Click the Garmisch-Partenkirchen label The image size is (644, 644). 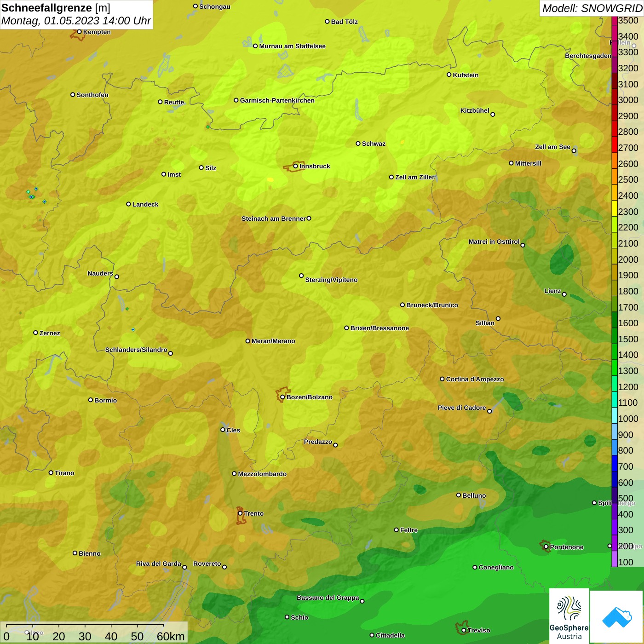[x=277, y=100]
